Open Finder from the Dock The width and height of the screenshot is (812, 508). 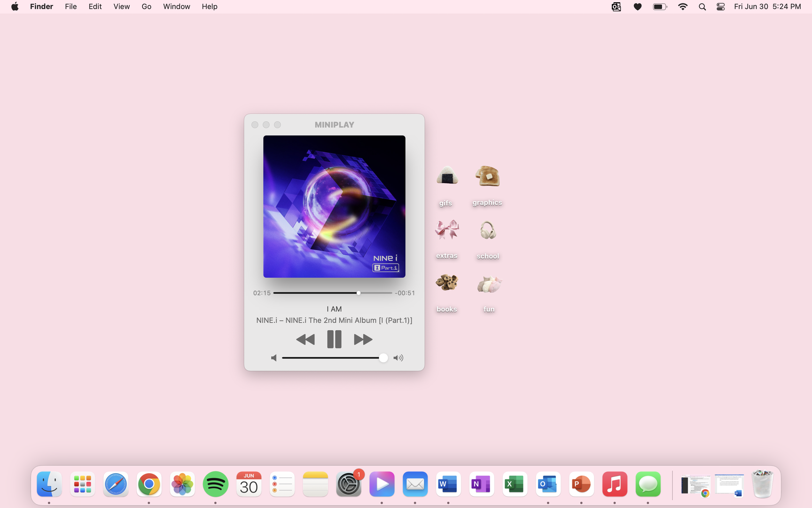pos(49,484)
